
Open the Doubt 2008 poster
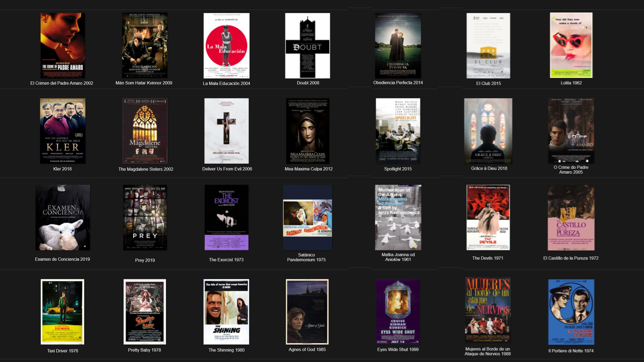coord(308,46)
